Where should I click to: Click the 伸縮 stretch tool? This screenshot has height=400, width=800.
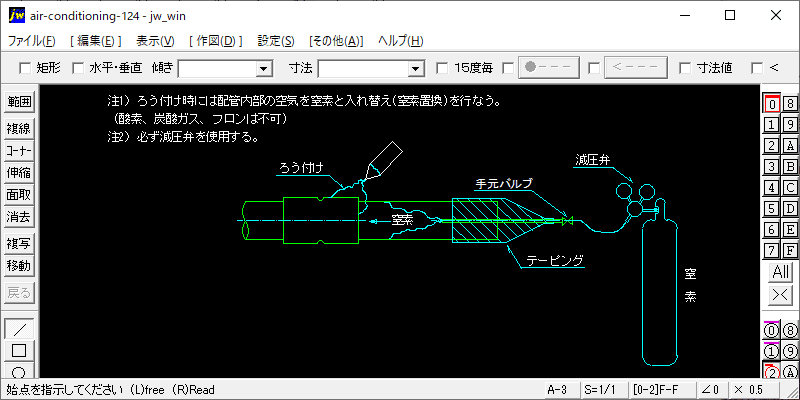(x=19, y=173)
